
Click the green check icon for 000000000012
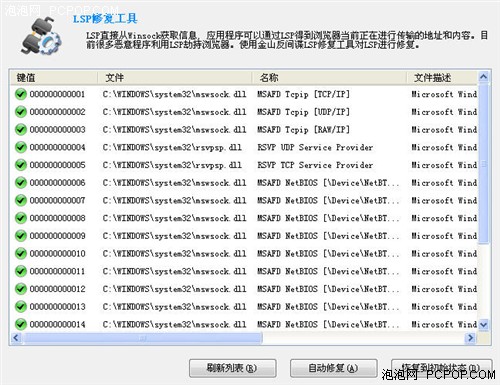(x=21, y=289)
